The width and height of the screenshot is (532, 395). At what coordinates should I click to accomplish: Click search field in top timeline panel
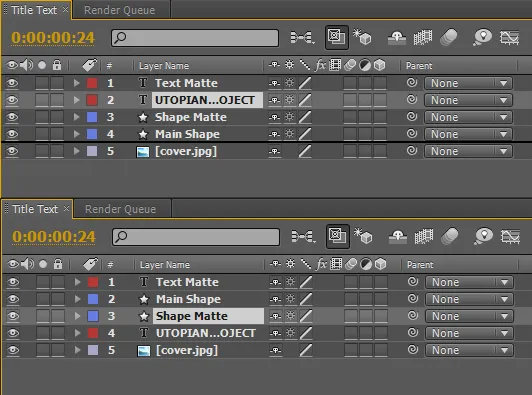click(195, 38)
